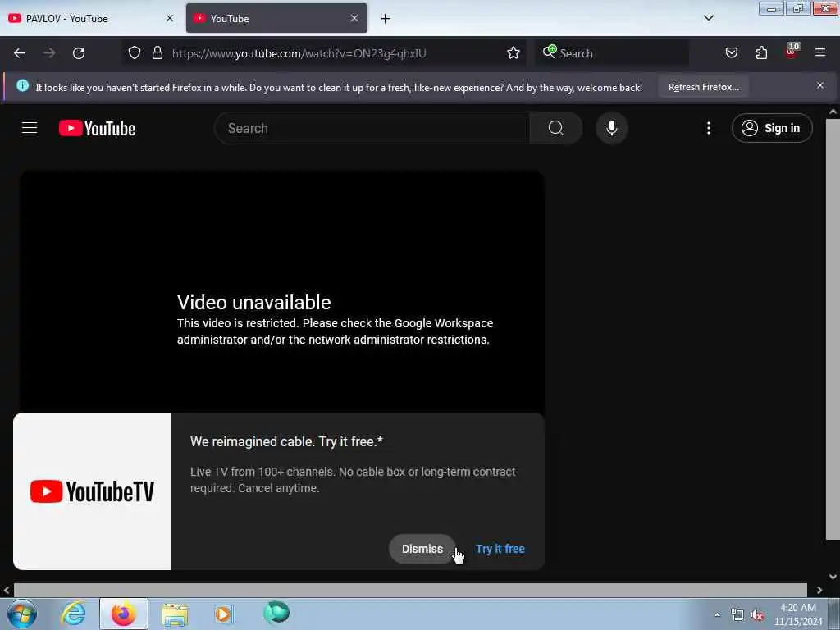Click the taskbar clock showing 4:20 AM
This screenshot has width=840, height=630.
click(797, 614)
